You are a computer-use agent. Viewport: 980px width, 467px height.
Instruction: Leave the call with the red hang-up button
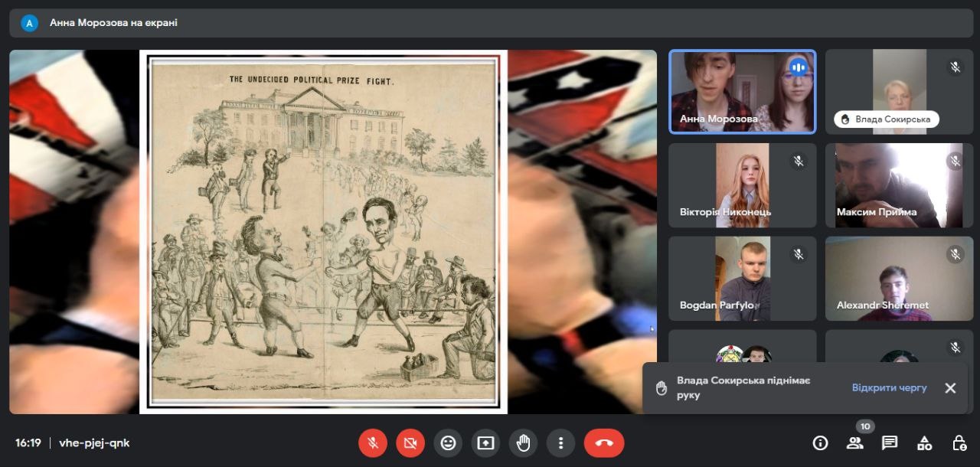pos(604,443)
